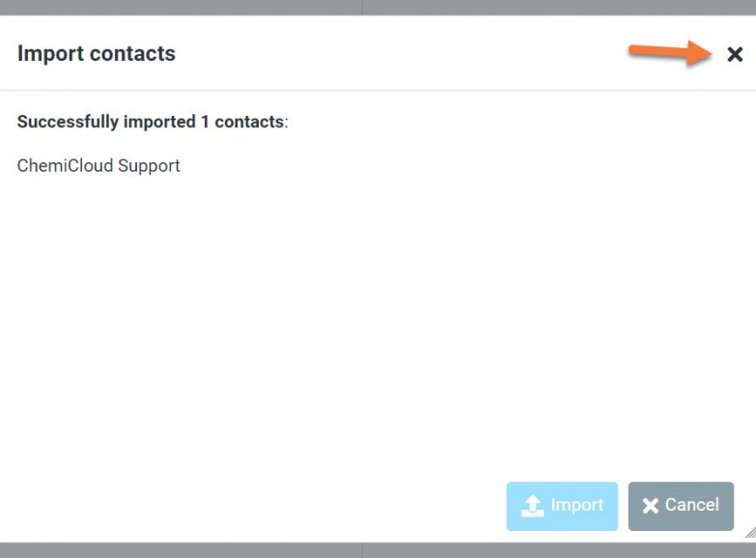756x558 pixels.
Task: Click the "Import contacts" dialog title
Action: pos(97,53)
